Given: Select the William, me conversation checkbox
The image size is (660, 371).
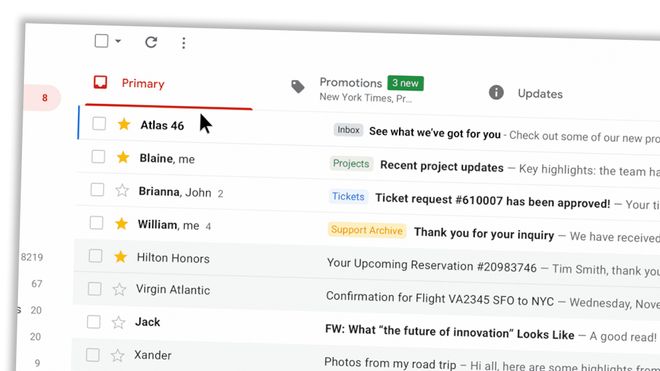Looking at the screenshot, I should 96,223.
